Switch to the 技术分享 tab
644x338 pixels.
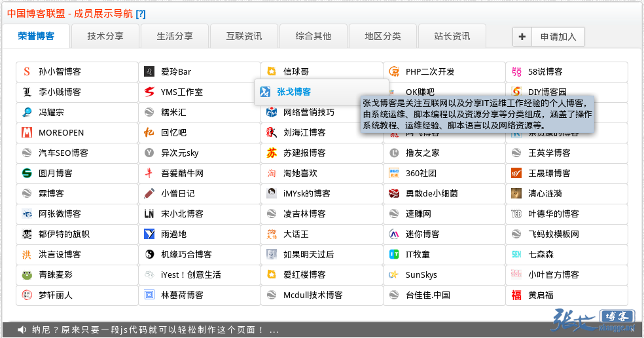(105, 36)
